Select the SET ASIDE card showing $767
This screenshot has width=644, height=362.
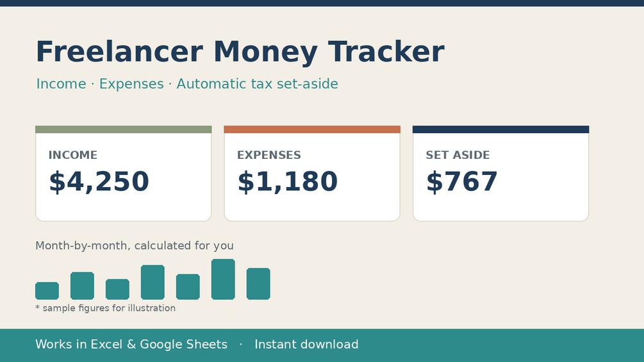(500, 174)
